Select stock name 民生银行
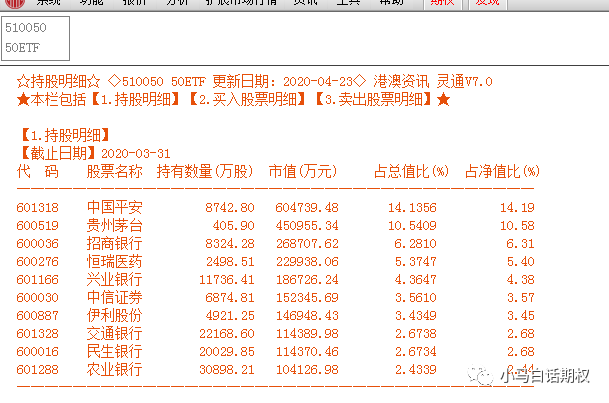 tap(115, 351)
